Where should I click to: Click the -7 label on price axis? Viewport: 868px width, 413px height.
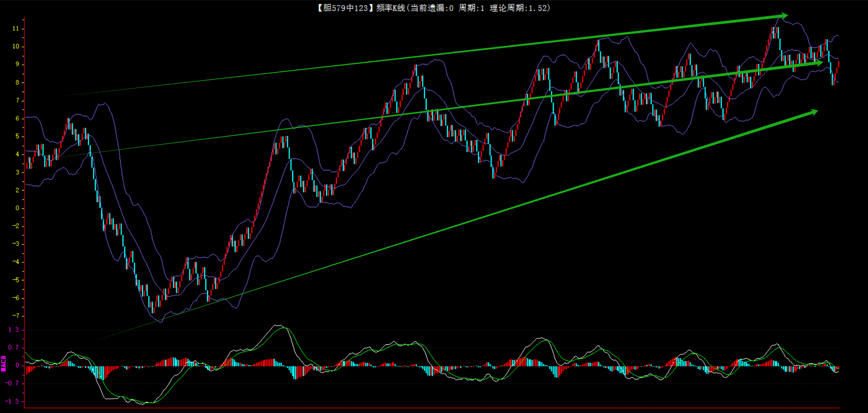pyautogui.click(x=16, y=316)
